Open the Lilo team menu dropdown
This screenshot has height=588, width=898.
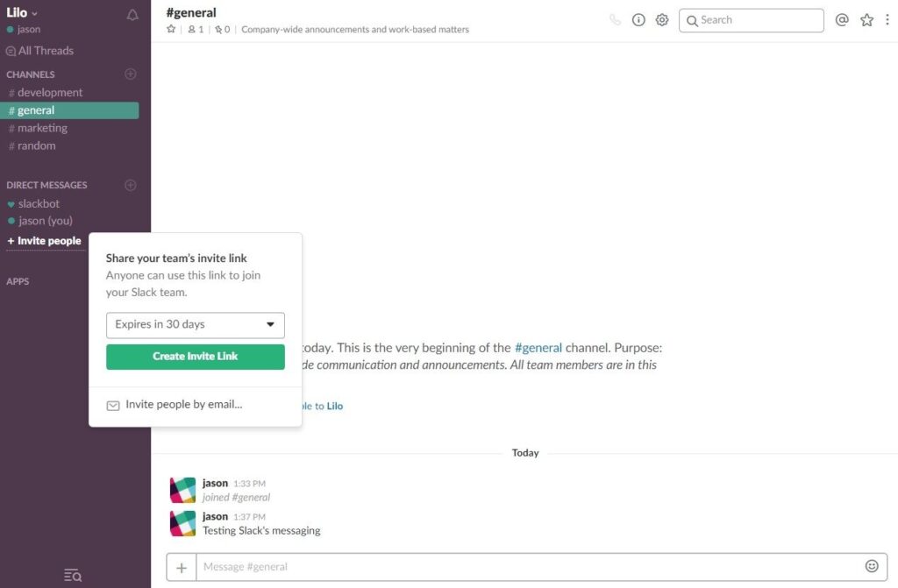pyautogui.click(x=22, y=12)
